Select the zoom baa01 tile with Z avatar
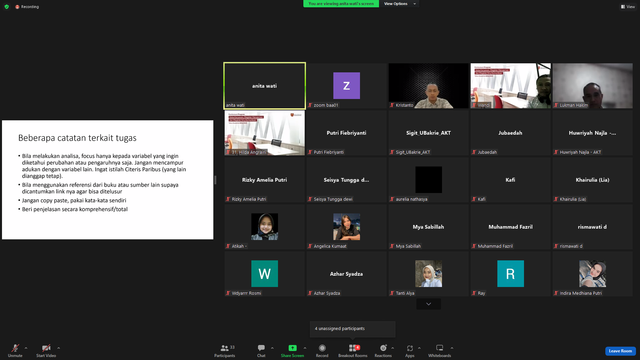The image size is (640, 360). (347, 86)
